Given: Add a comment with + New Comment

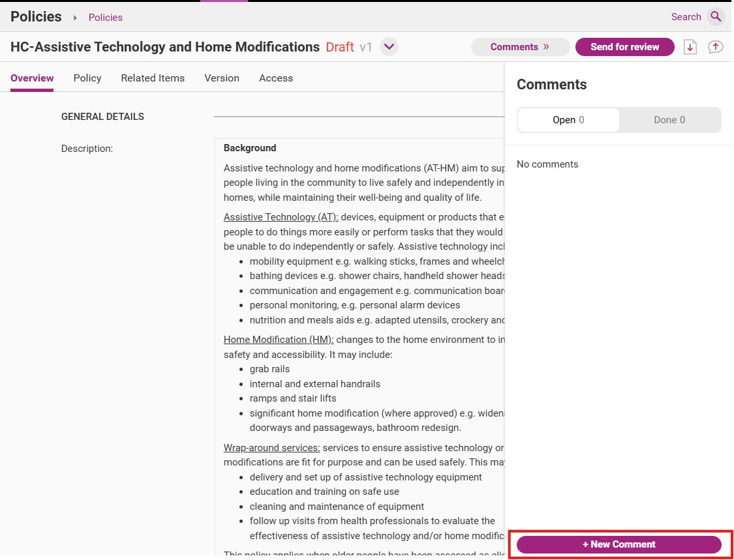Looking at the screenshot, I should tap(619, 544).
